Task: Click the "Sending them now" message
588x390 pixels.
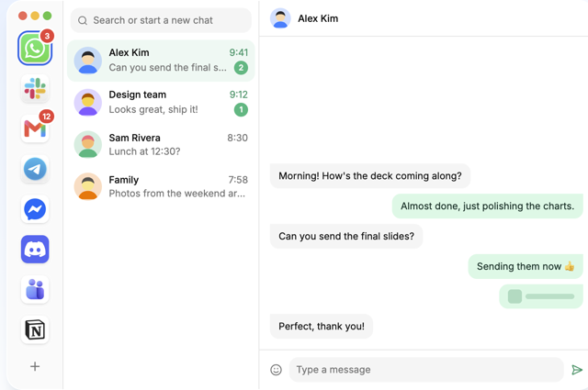Action: (526, 266)
